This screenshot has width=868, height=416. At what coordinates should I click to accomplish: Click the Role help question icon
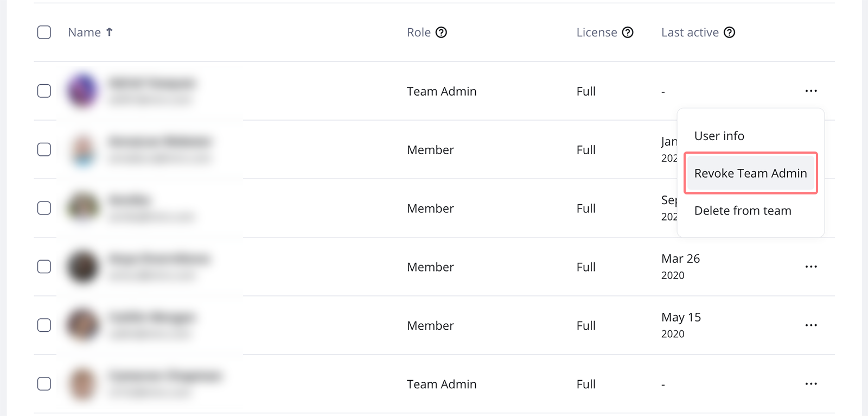coord(442,33)
